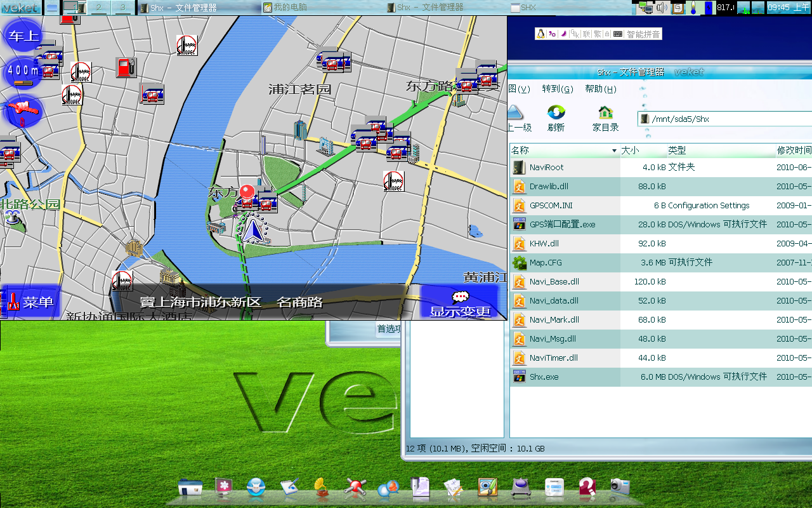Viewport: 812px width, 508px height.
Task: Switch to virtual desktop 2 in pager
Action: (98, 8)
